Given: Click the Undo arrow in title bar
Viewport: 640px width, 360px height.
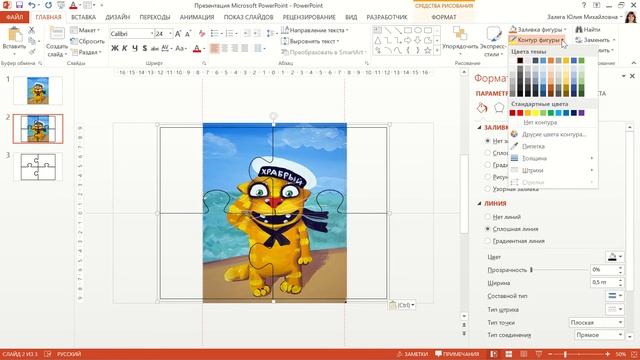Looking at the screenshot, I should pyautogui.click(x=32, y=5).
